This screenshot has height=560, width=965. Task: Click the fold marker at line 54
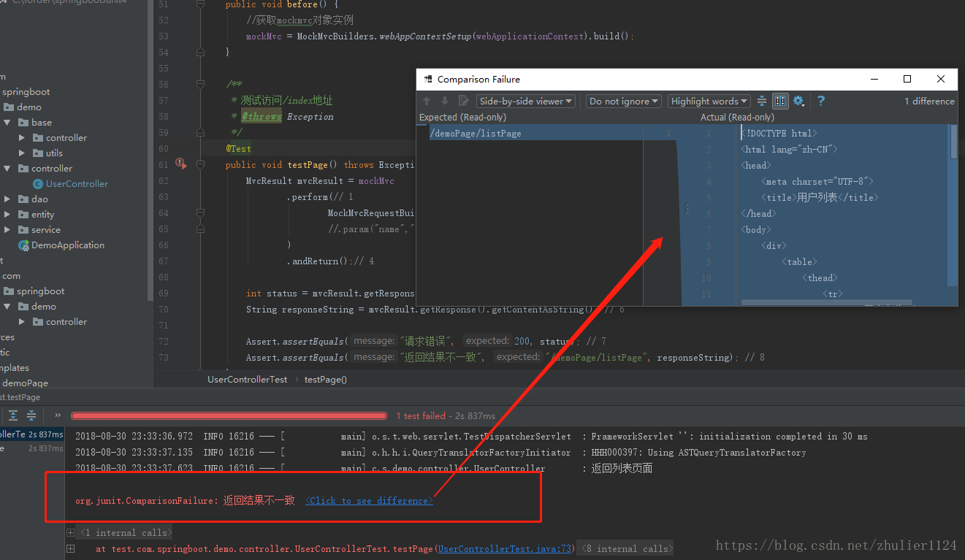click(x=200, y=53)
